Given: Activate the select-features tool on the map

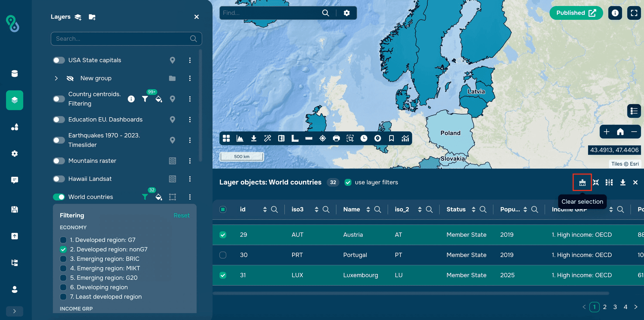Looking at the screenshot, I should click(350, 138).
